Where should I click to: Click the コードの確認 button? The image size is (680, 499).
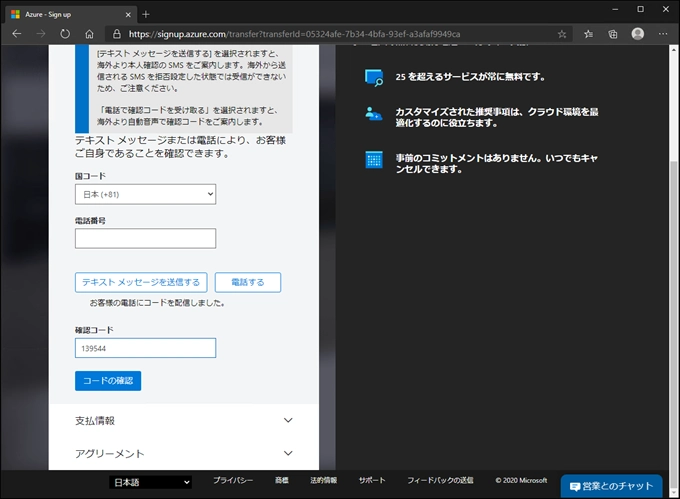pyautogui.click(x=108, y=381)
